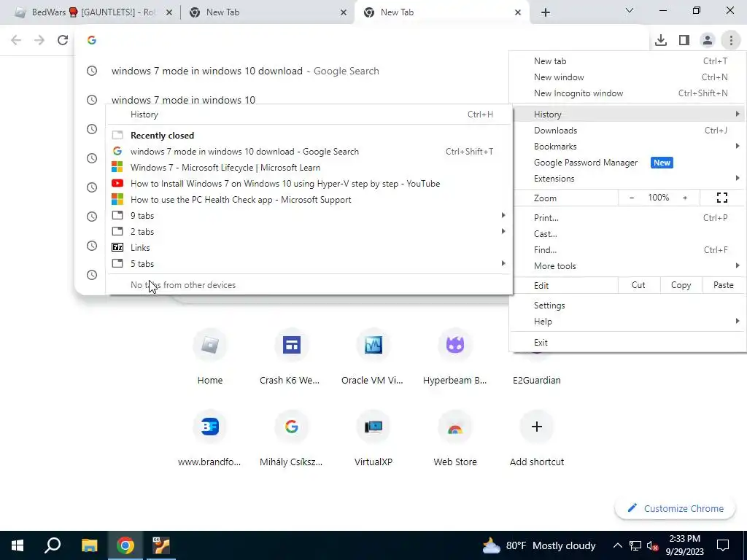The image size is (747, 560).
Task: Switch to the middle New Tab
Action: pyautogui.click(x=267, y=12)
